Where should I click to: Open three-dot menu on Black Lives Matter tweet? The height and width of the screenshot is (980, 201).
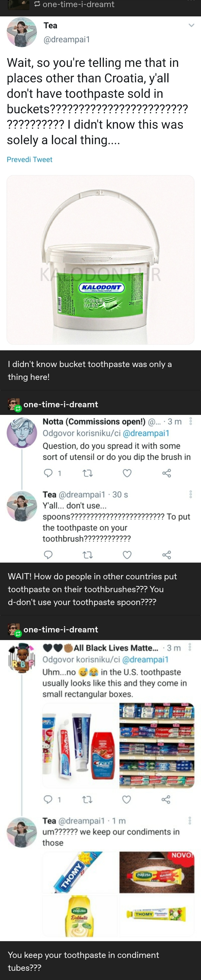[190, 646]
